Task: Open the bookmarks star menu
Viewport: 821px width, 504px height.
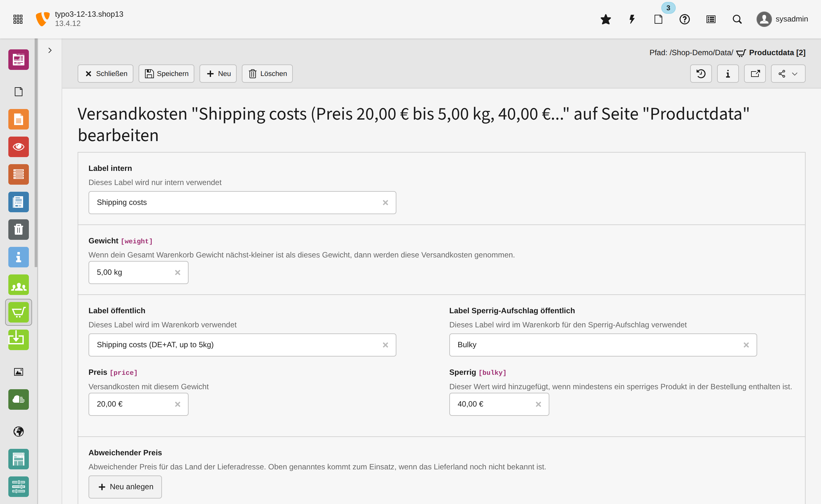Action: (x=605, y=19)
